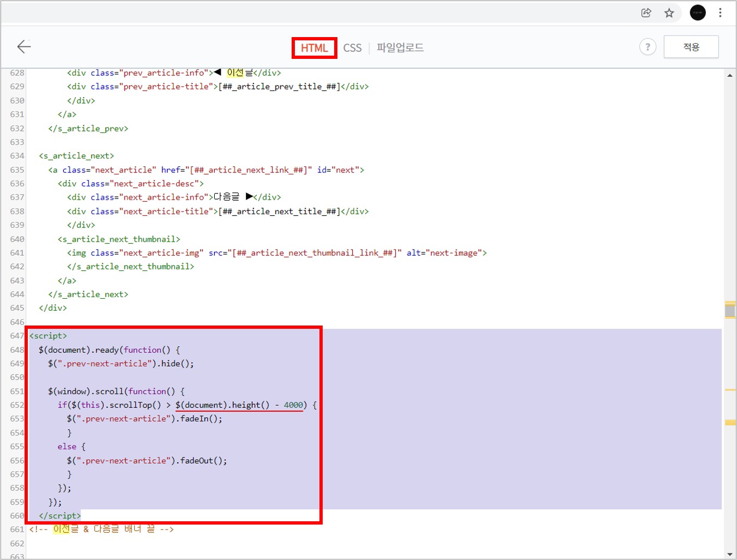Click the next_article-info 다음글 line
This screenshot has width=737, height=560.
pyautogui.click(x=174, y=197)
